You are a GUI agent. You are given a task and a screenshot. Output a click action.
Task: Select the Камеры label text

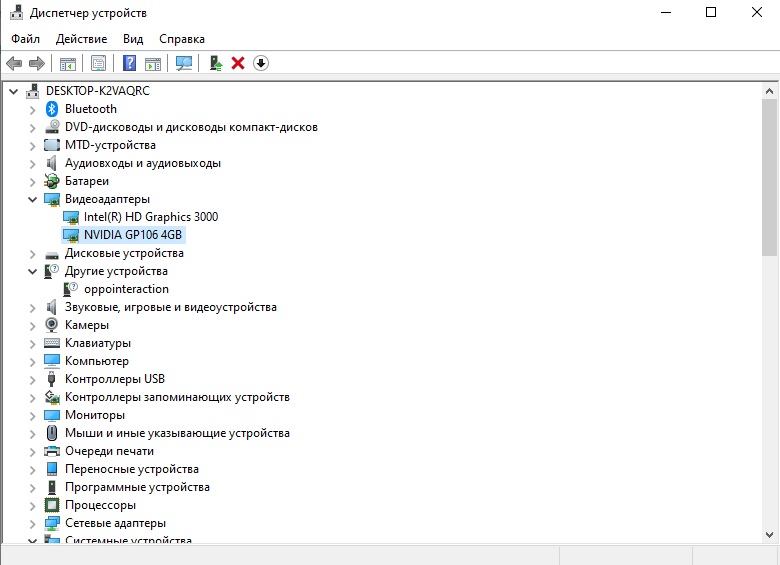click(x=87, y=325)
